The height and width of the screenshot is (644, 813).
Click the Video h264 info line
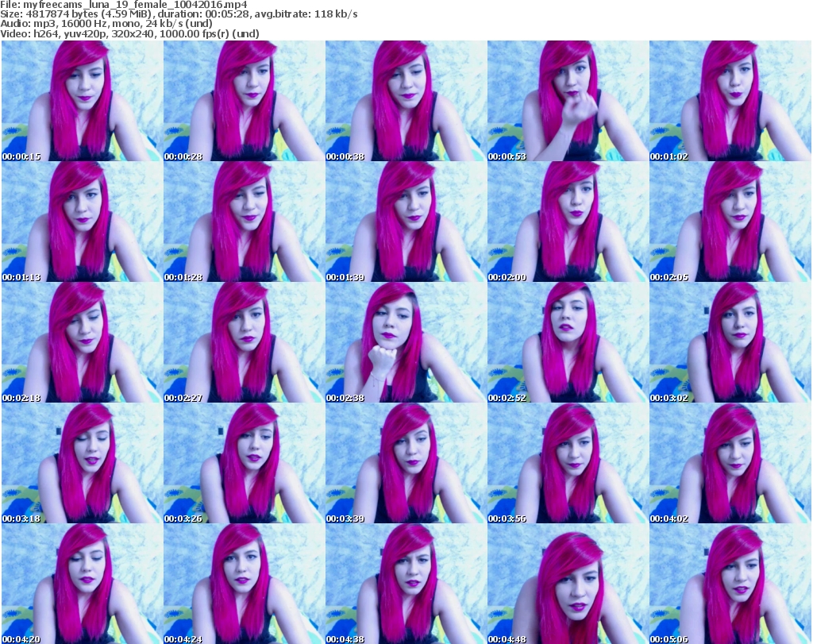pos(129,33)
